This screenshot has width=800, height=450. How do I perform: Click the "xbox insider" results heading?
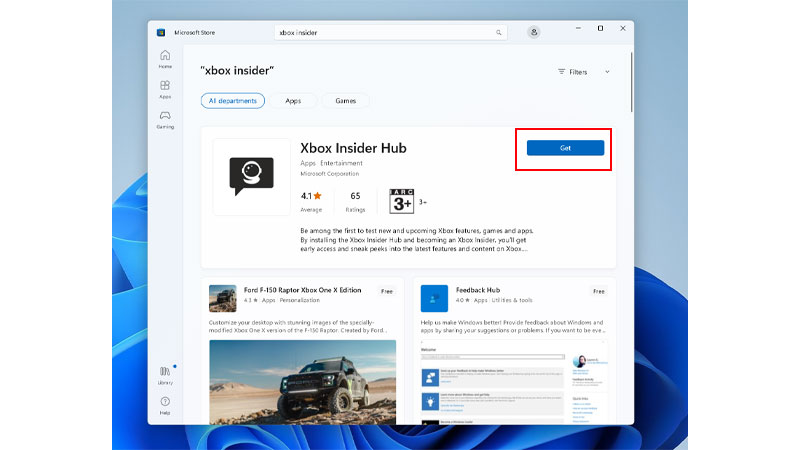237,70
